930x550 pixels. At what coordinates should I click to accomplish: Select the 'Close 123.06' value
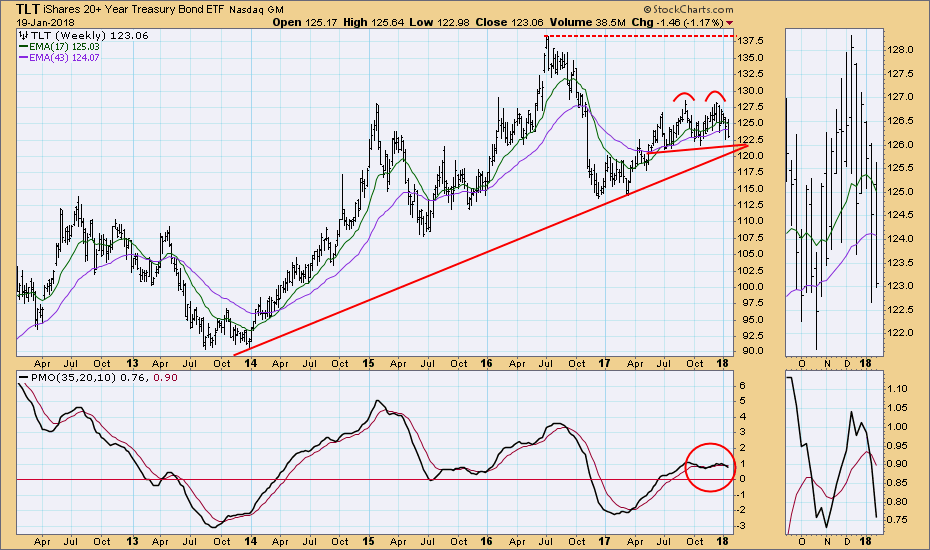(x=509, y=23)
